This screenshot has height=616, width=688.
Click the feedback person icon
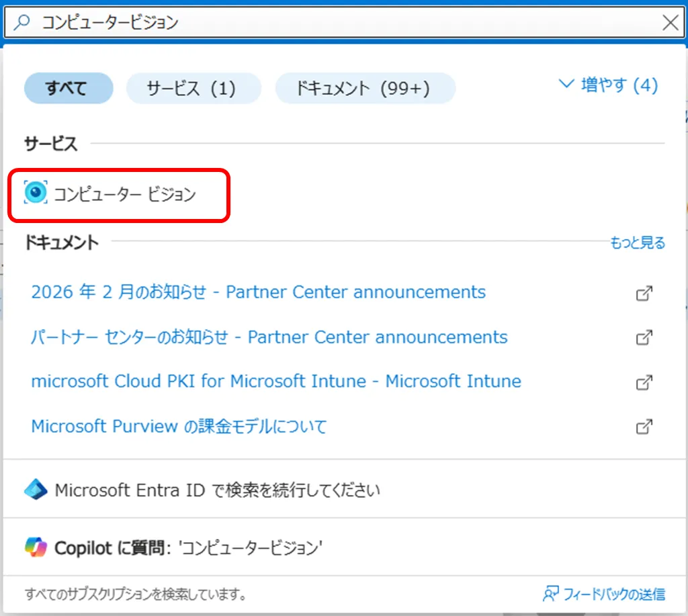[551, 594]
